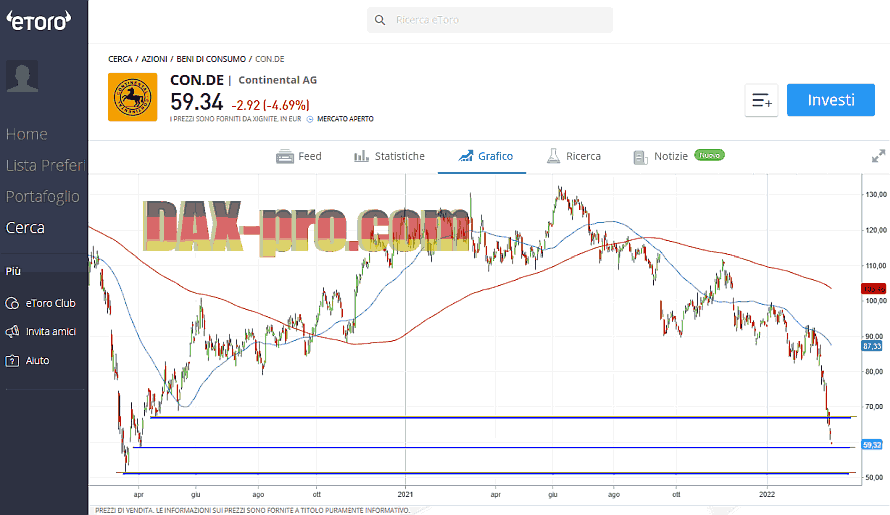Click the Aiuto help icon

point(12,361)
